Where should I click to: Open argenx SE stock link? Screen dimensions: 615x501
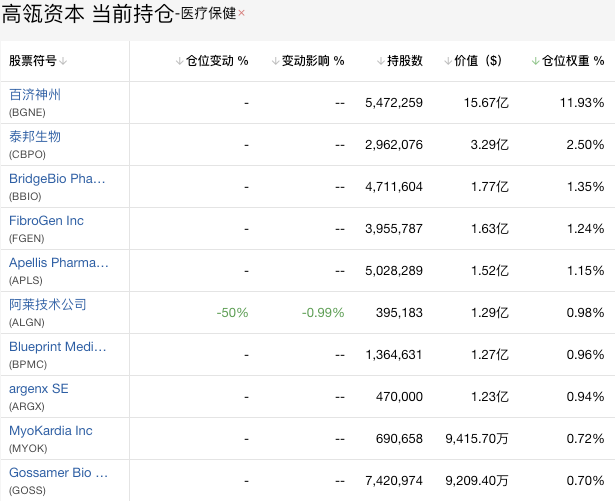(39, 389)
